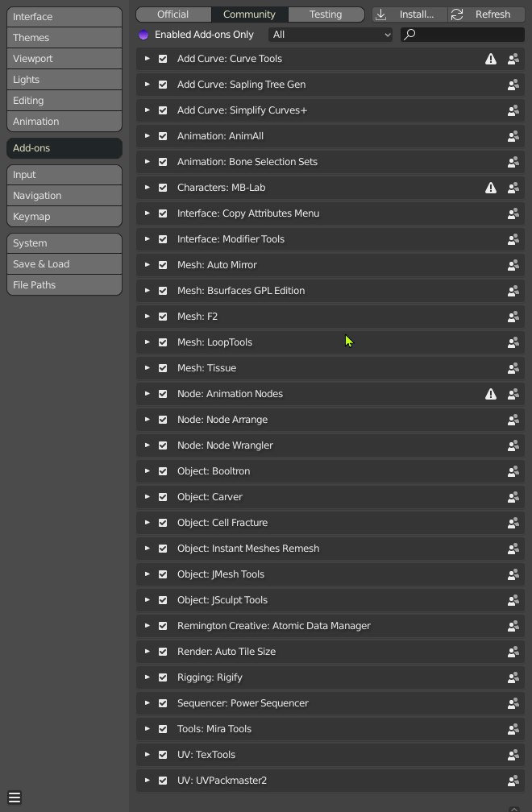
Task: Click community icon on LoopTools row
Action: [x=513, y=342]
